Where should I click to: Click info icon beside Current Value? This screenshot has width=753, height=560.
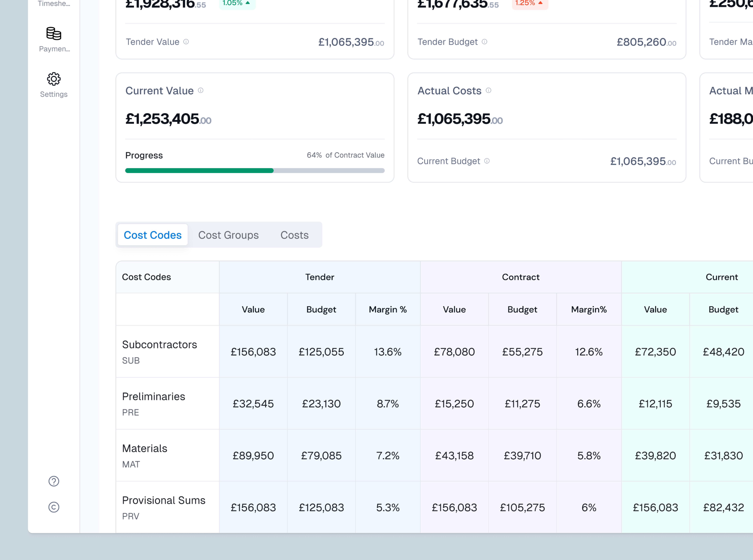click(201, 90)
